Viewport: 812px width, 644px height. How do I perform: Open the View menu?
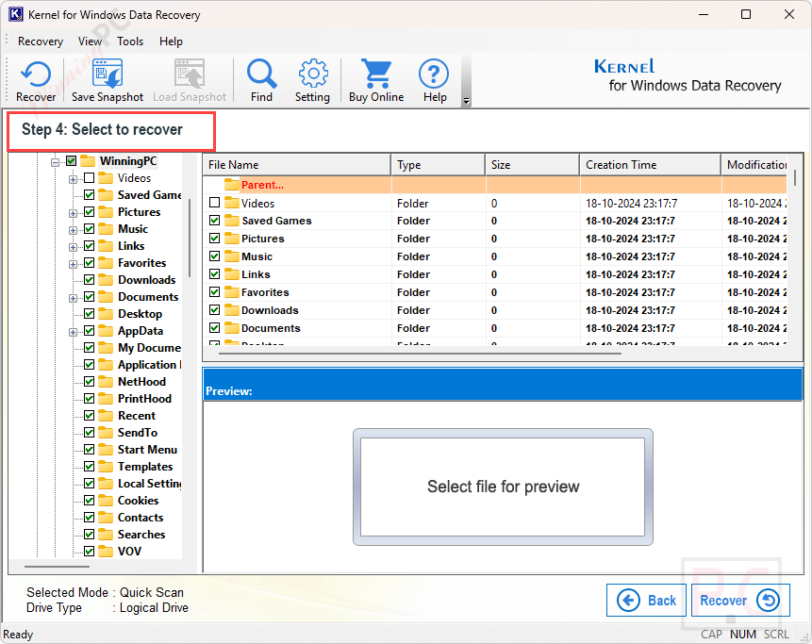click(90, 41)
